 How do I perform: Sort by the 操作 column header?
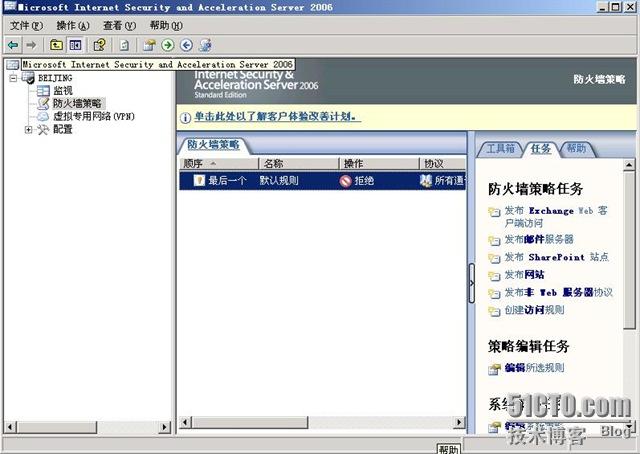pyautogui.click(x=379, y=164)
